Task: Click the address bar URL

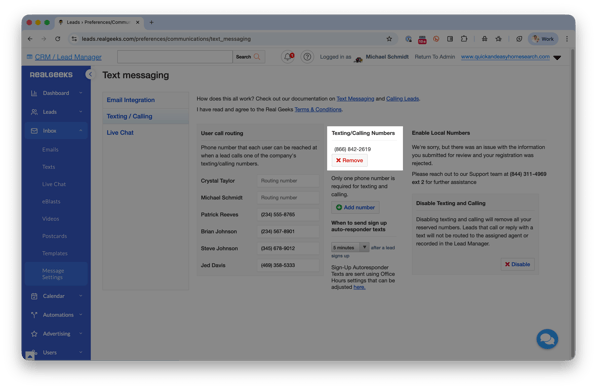Action: click(166, 39)
